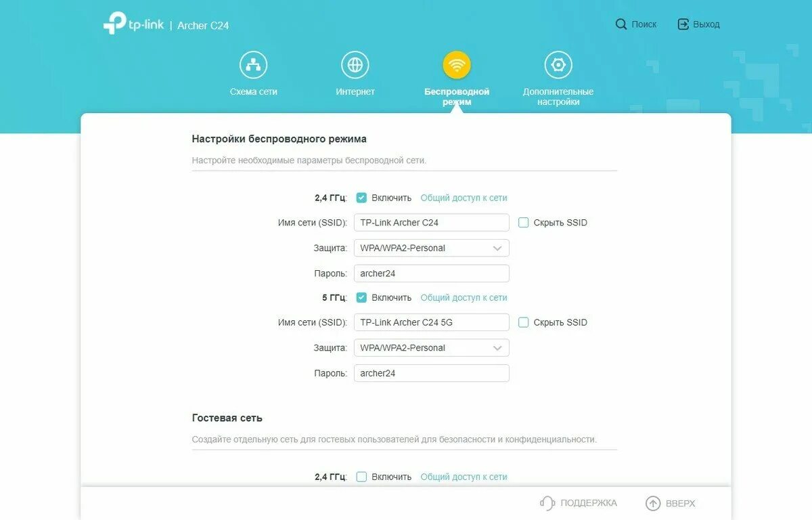The image size is (812, 520).
Task: Open the network map icon
Action: pyautogui.click(x=254, y=65)
